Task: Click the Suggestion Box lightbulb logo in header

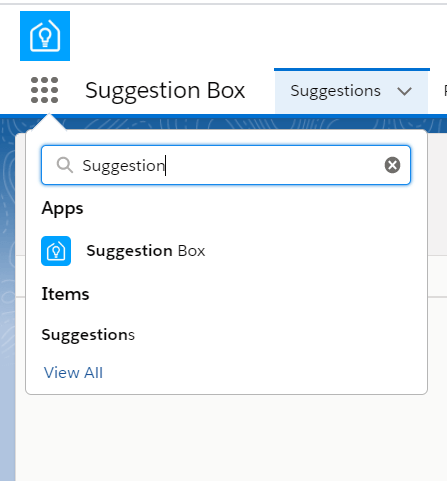Action: pyautogui.click(x=45, y=36)
